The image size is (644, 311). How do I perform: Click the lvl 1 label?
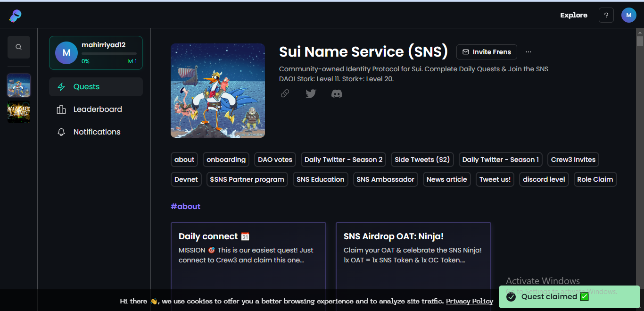132,61
